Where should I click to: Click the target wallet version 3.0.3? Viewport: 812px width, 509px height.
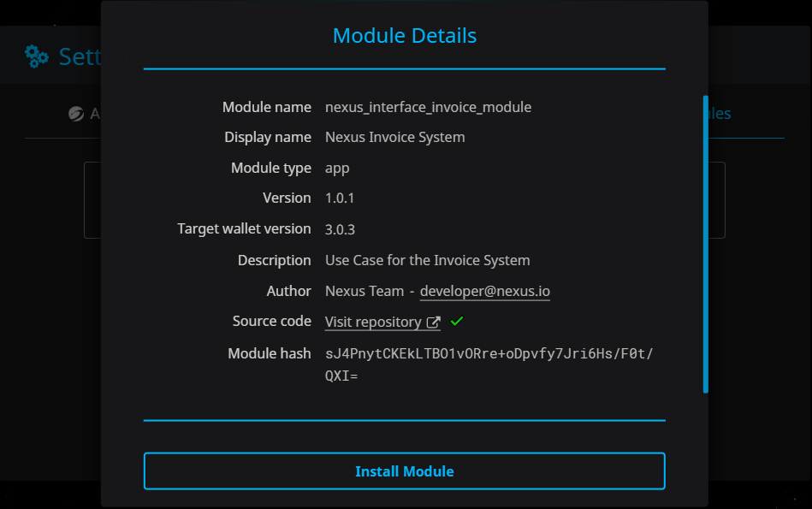pyautogui.click(x=340, y=229)
